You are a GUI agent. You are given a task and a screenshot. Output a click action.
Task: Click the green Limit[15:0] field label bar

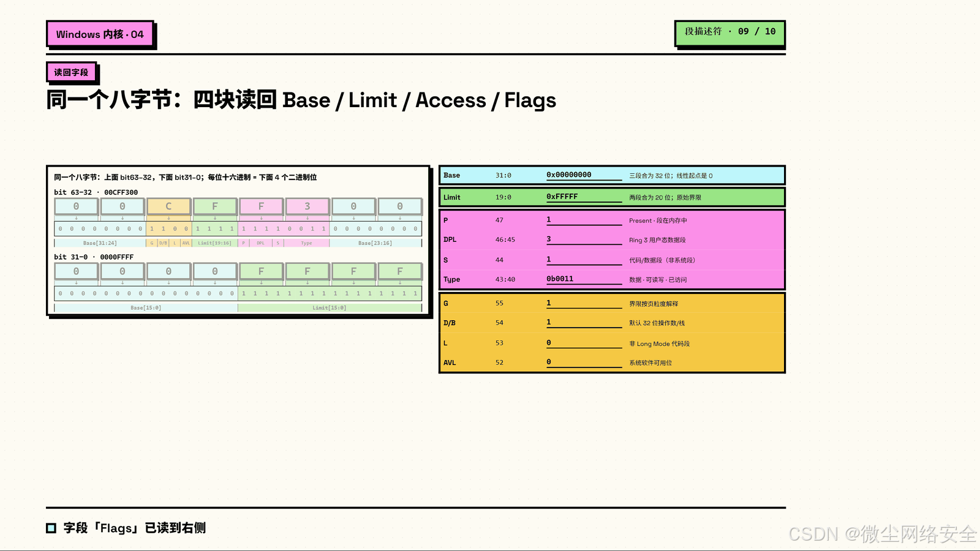point(330,308)
